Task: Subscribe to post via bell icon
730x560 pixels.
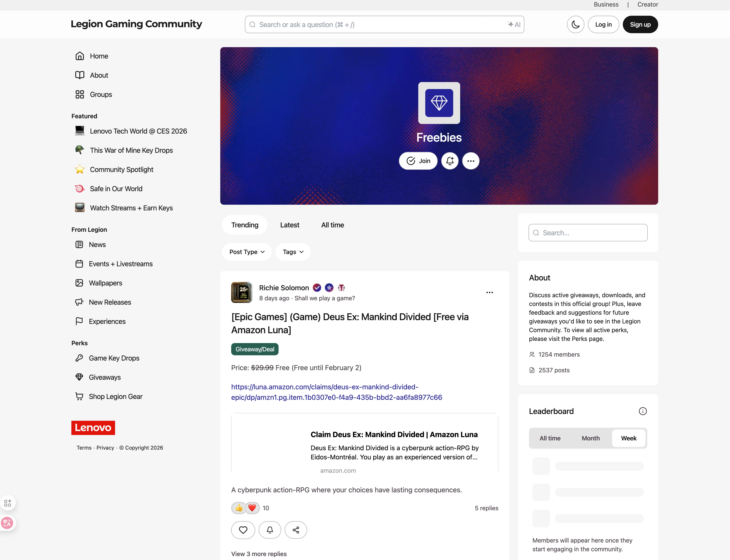Action: click(x=270, y=530)
